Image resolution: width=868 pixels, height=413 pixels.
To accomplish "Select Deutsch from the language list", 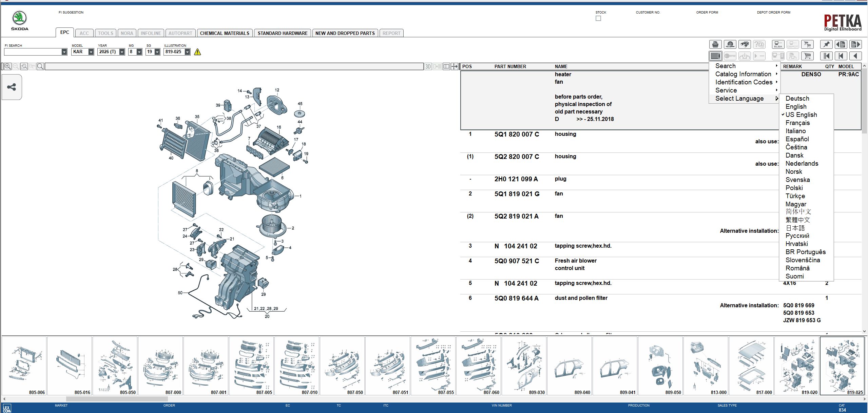I will click(x=797, y=98).
